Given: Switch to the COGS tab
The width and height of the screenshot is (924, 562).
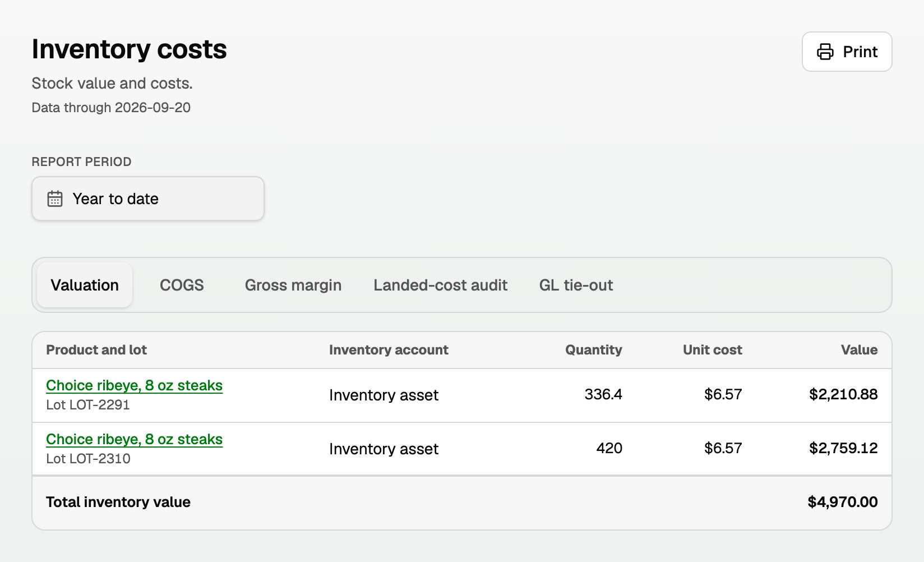Looking at the screenshot, I should coord(182,285).
